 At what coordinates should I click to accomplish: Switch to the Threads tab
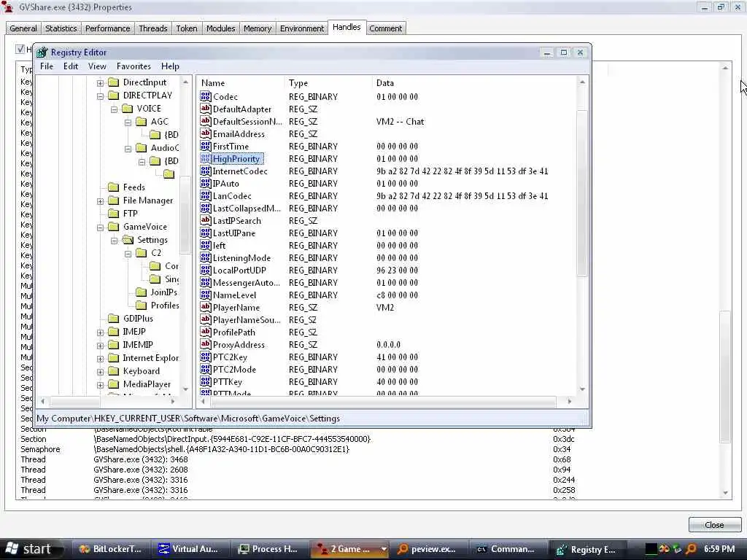point(153,28)
